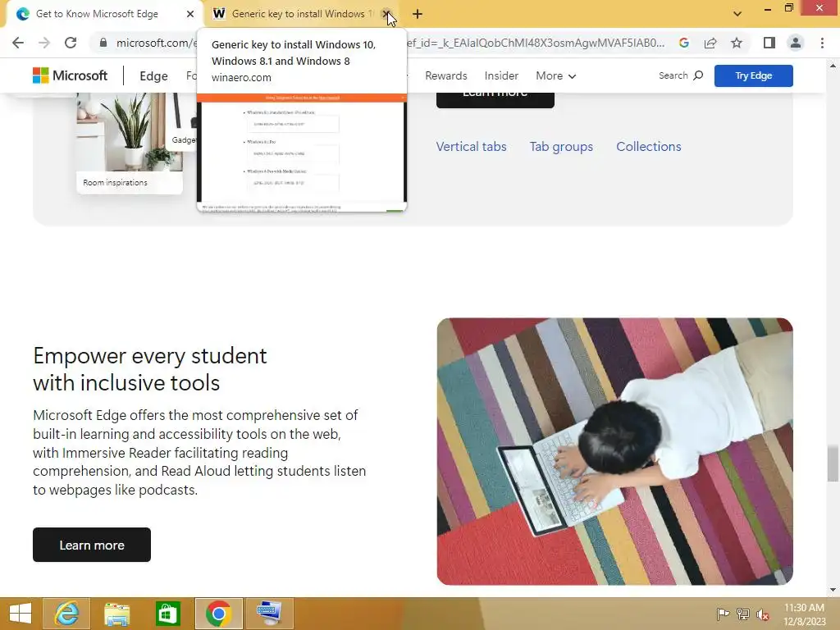Select the Collections option
The height and width of the screenshot is (630, 840).
click(x=648, y=146)
